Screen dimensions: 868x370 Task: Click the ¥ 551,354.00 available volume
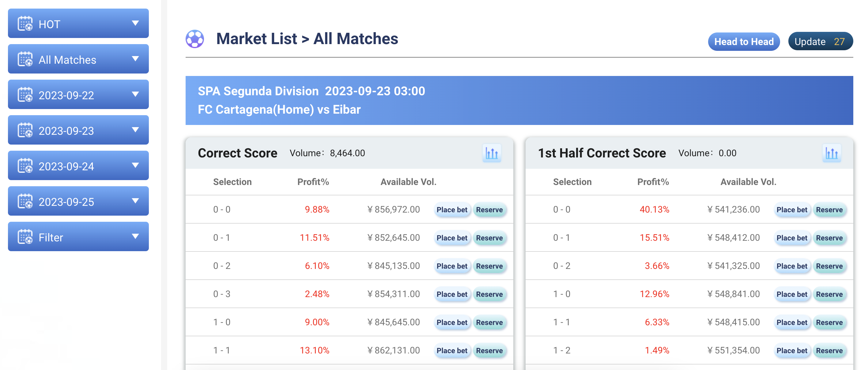click(x=734, y=350)
